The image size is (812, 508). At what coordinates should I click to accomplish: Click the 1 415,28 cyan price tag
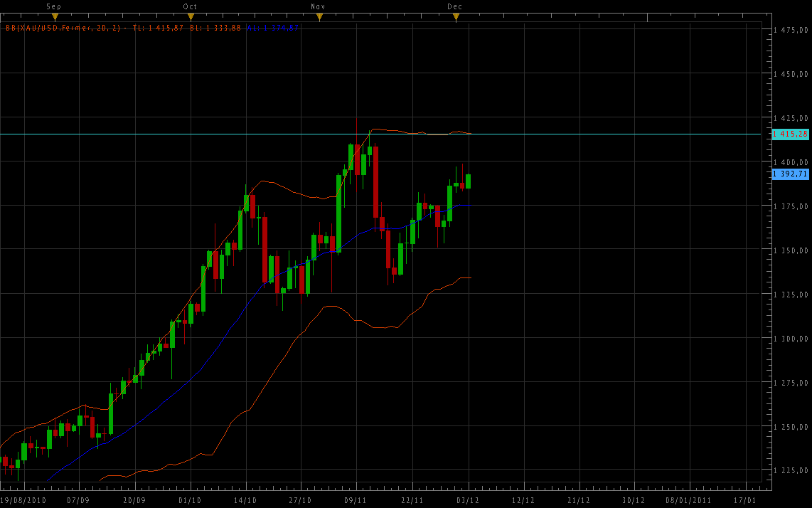coord(790,134)
